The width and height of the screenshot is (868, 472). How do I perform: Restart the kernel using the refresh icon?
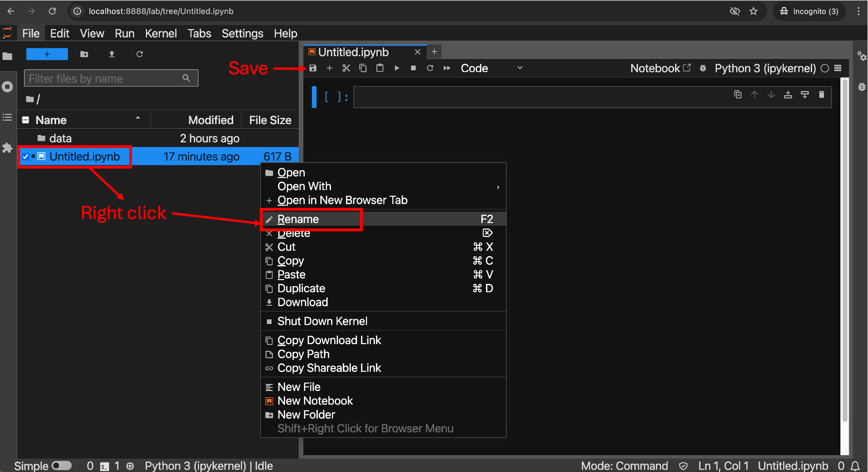[x=430, y=68]
